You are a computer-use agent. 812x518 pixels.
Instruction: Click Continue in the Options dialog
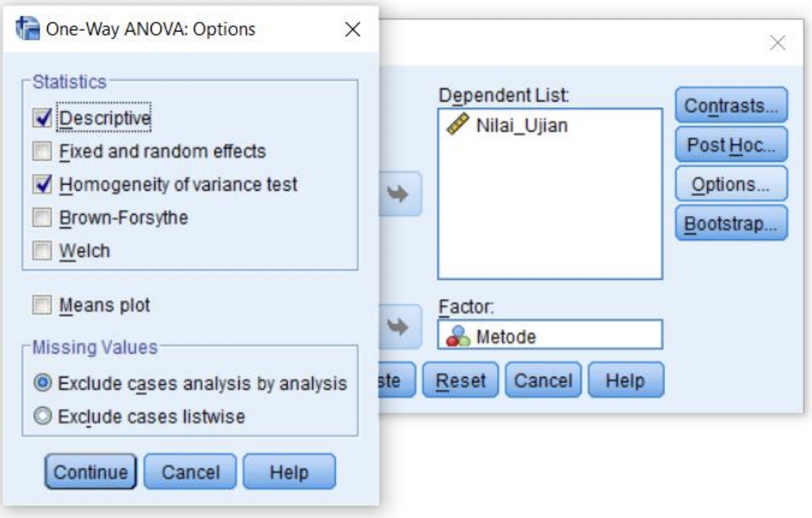click(x=91, y=471)
